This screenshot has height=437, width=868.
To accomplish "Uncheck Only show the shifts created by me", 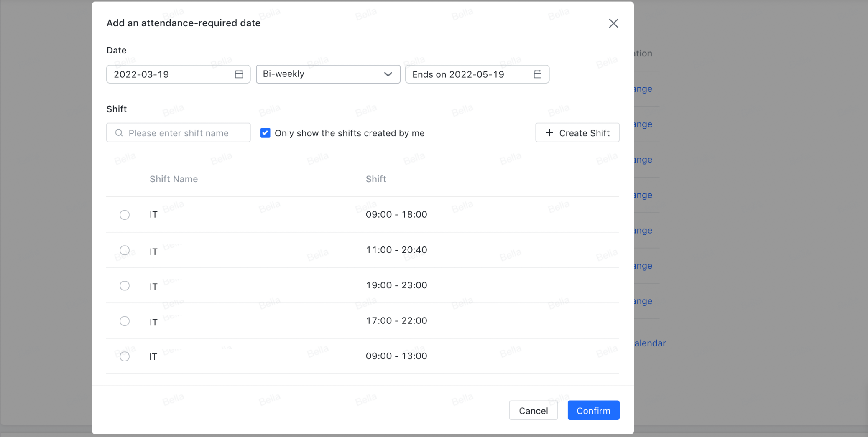I will (x=265, y=133).
